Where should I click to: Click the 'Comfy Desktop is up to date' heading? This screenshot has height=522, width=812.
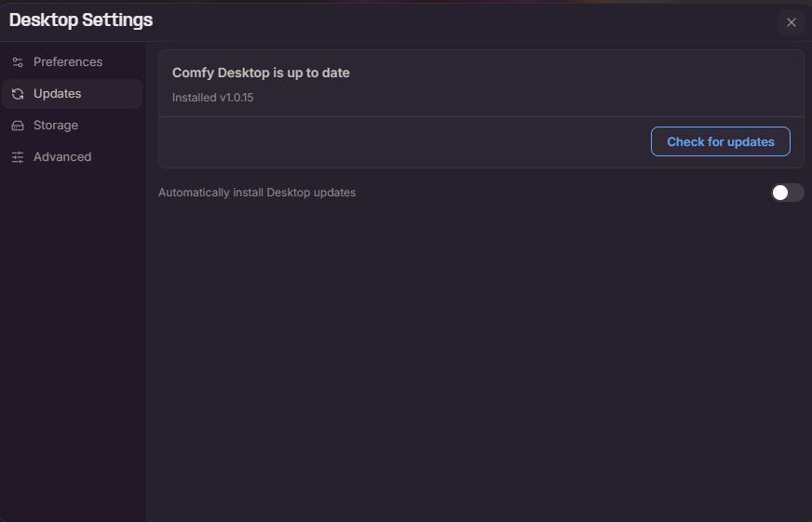[x=261, y=73]
